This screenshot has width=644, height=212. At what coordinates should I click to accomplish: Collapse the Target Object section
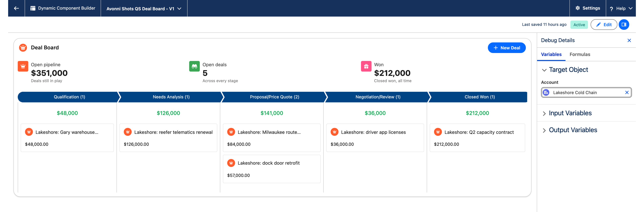544,70
